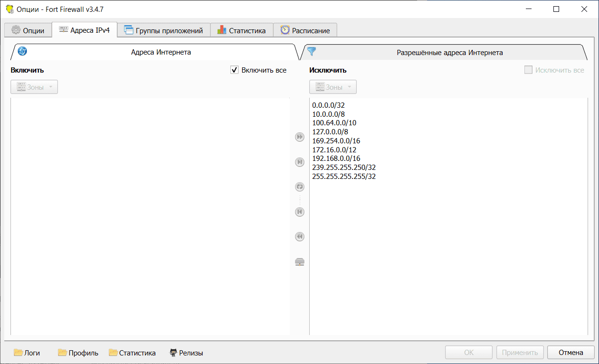Screen dimensions: 599x364
Task: Open the Релизы link
Action: point(187,353)
